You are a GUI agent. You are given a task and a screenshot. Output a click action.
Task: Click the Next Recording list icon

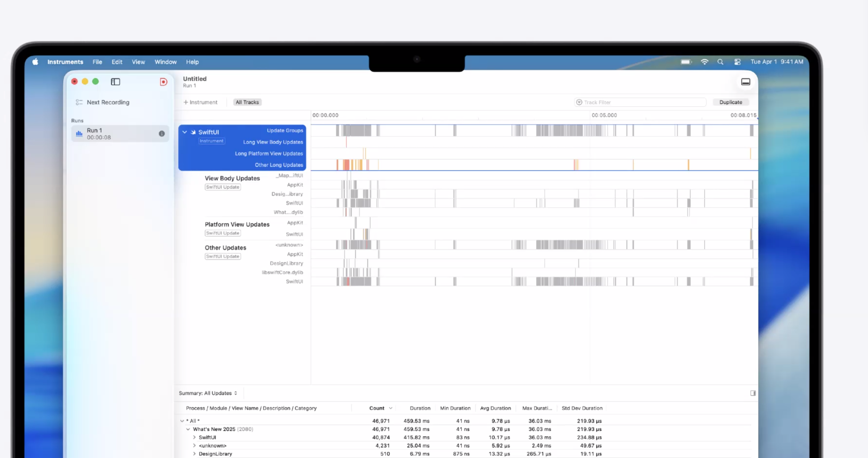point(79,102)
